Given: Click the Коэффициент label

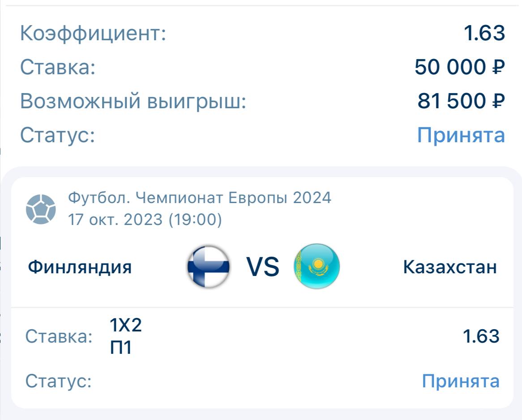Looking at the screenshot, I should pos(93,34).
